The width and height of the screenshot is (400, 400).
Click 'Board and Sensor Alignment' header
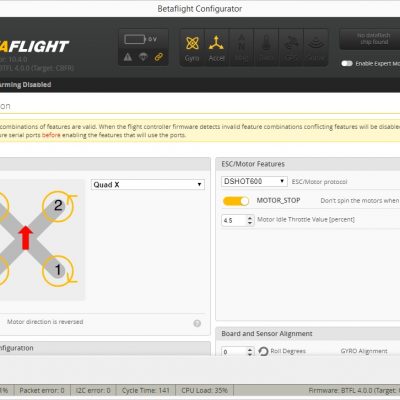click(267, 334)
